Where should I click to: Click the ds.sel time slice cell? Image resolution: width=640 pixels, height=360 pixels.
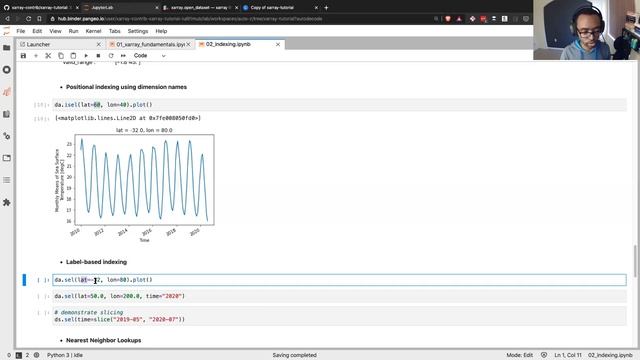[x=340, y=316]
